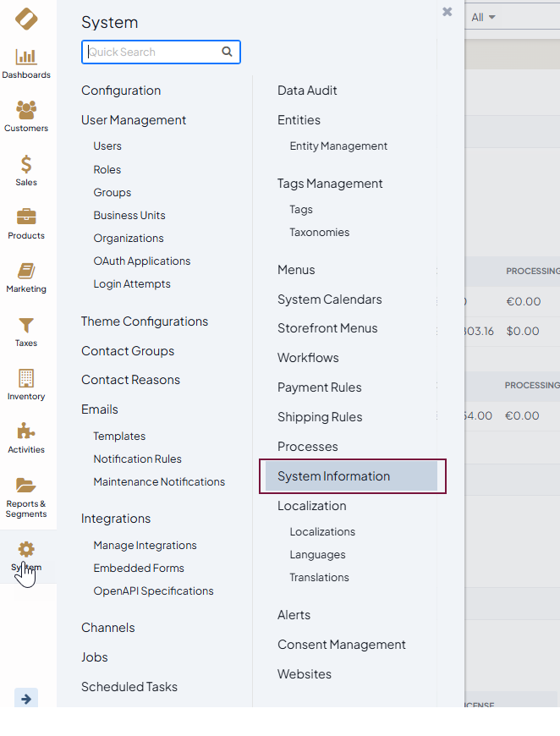The width and height of the screenshot is (560, 736).
Task: Open User Management Roles entry
Action: click(107, 169)
